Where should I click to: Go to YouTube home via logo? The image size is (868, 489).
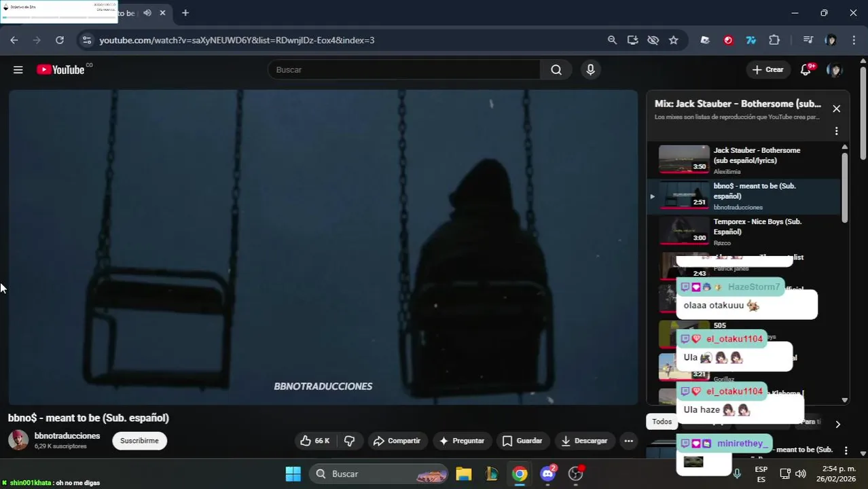[60, 69]
